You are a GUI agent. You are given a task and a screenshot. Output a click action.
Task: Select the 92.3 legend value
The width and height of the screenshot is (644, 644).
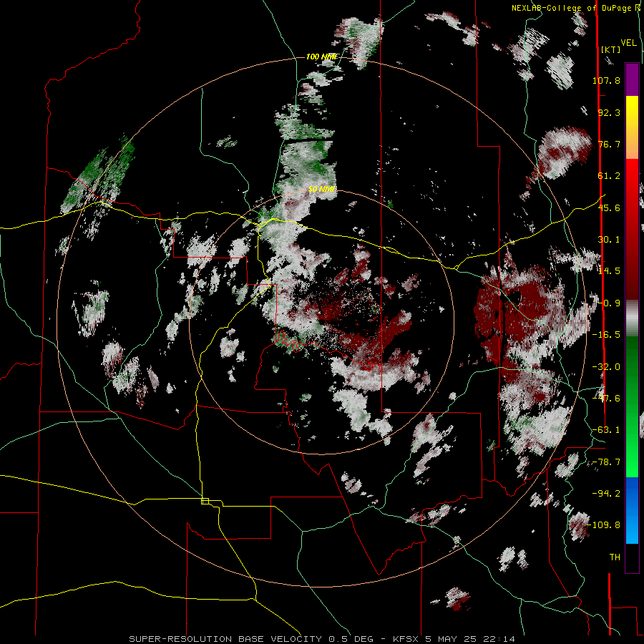click(x=609, y=112)
